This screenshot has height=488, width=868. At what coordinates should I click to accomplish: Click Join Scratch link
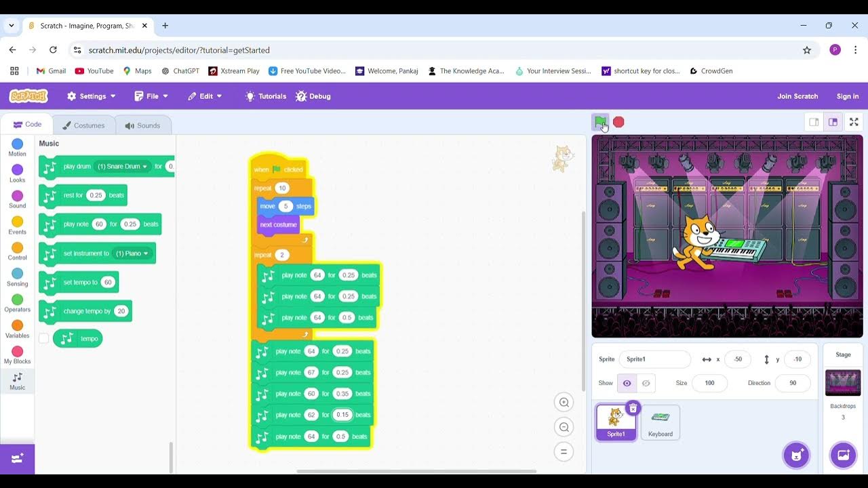[x=797, y=96]
